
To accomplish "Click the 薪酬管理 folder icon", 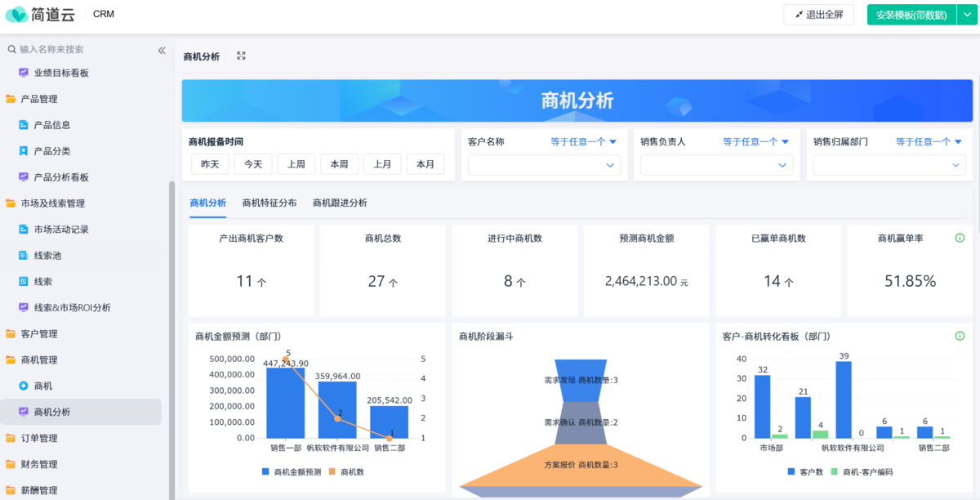I will coord(11,490).
